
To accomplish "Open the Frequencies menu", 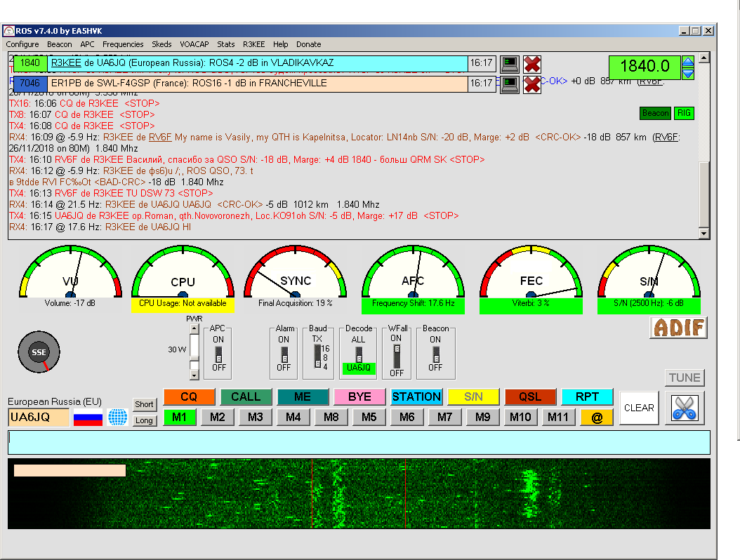I will pyautogui.click(x=123, y=44).
